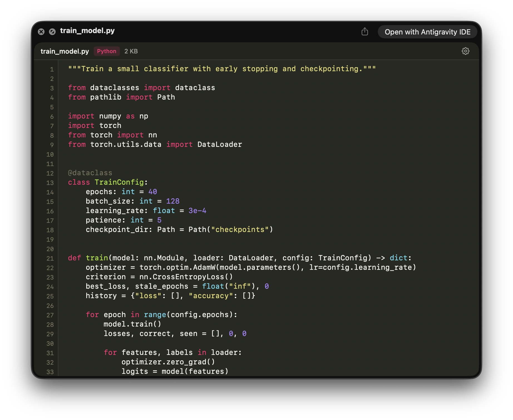Click the 'class TrainConfig:' line
This screenshot has height=420, width=513.
coord(108,182)
